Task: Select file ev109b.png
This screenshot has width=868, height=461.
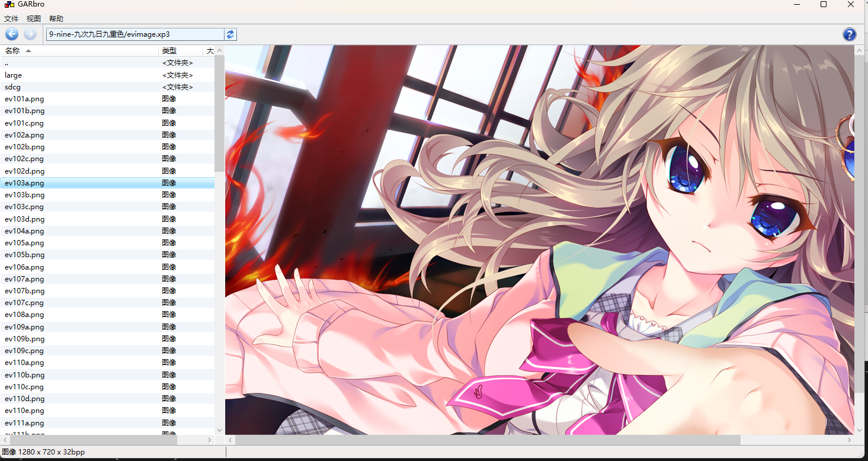Action: (107, 339)
